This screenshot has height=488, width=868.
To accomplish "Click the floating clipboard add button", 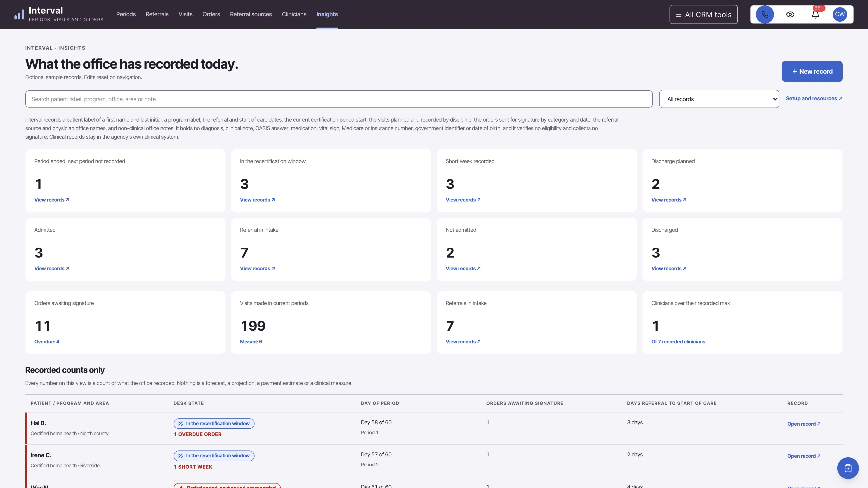I will coord(848,468).
